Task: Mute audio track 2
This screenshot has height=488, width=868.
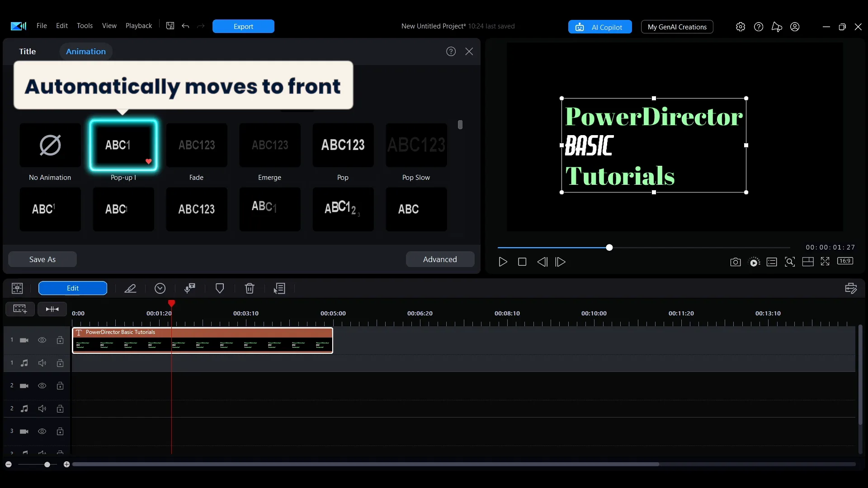Action: coord(42,408)
